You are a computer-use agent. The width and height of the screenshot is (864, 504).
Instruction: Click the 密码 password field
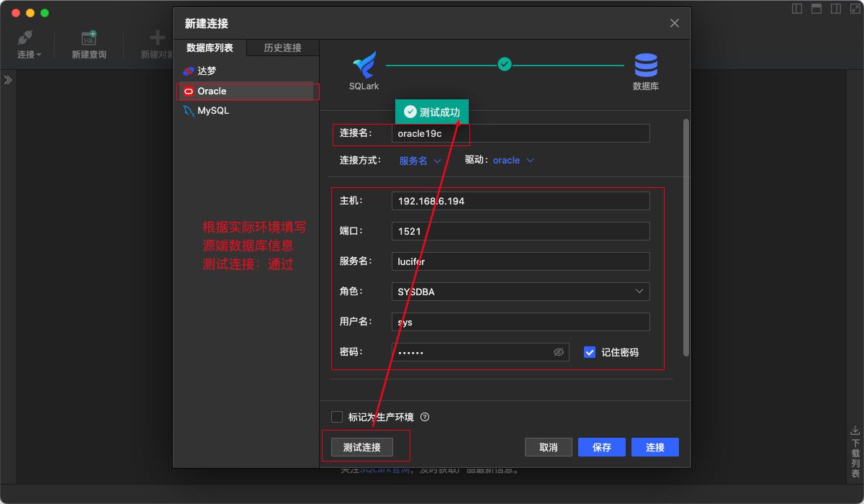click(480, 352)
